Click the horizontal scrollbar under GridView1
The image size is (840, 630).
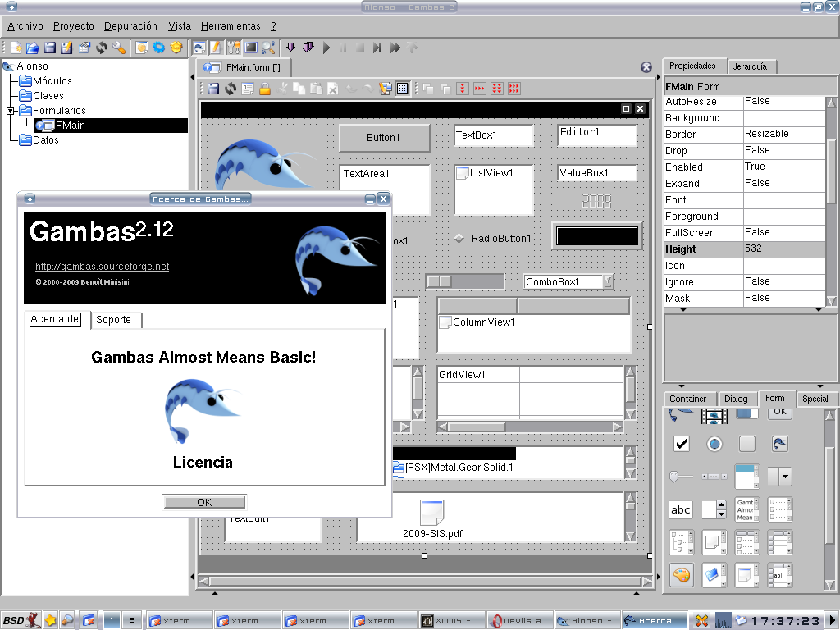click(x=531, y=427)
